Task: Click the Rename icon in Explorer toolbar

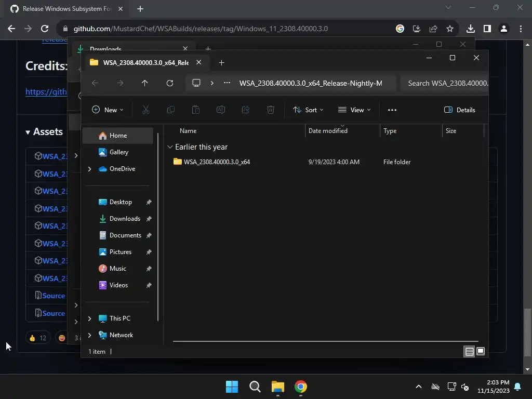Action: (x=220, y=110)
